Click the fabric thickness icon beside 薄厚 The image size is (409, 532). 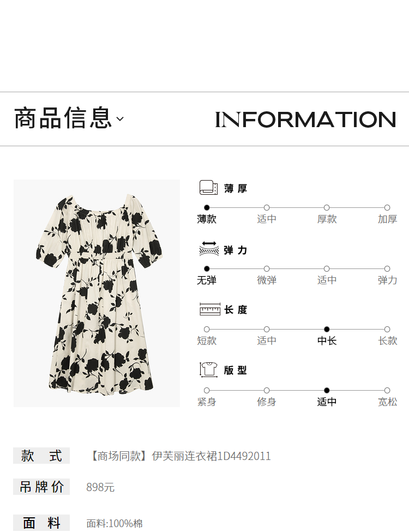click(x=208, y=188)
